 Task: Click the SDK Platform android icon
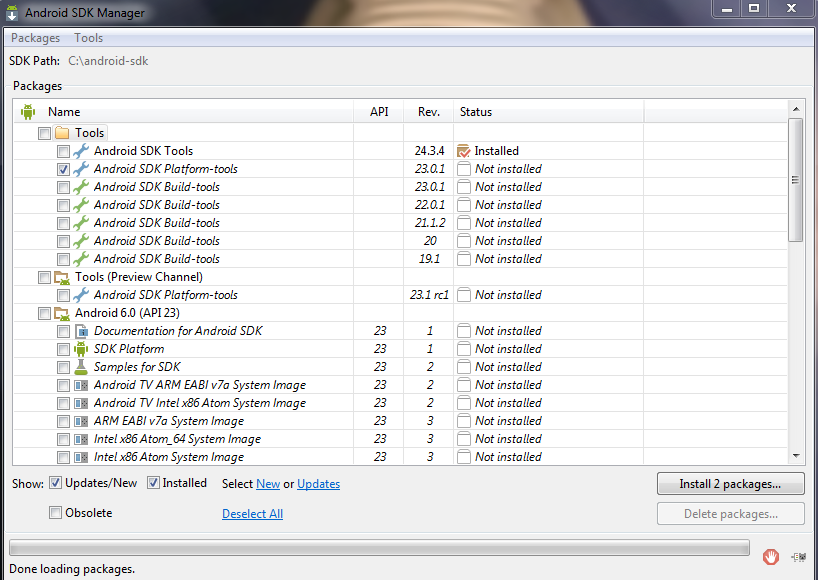tap(81, 349)
